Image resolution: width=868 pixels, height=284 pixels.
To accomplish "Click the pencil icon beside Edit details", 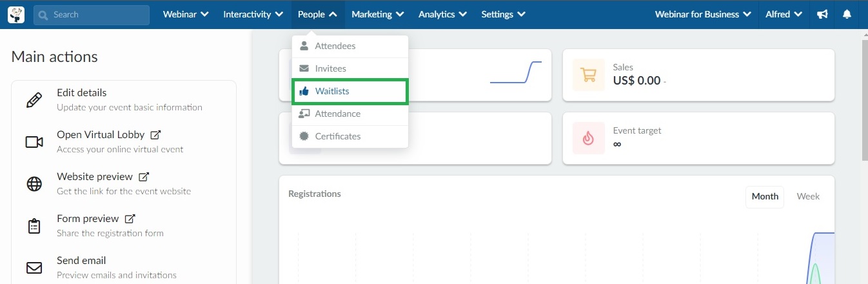I will coord(34,100).
